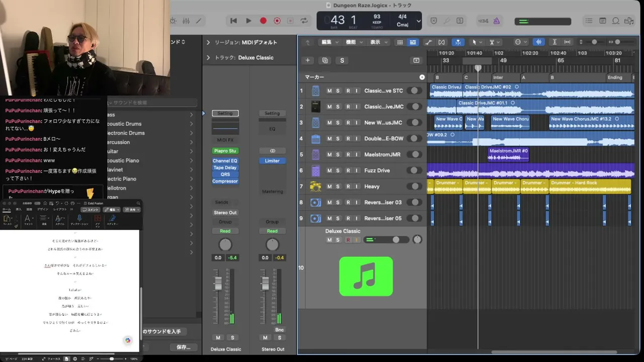Click the Deluxe Classic channel strip fader
This screenshot has height=362, width=644.
(218, 284)
